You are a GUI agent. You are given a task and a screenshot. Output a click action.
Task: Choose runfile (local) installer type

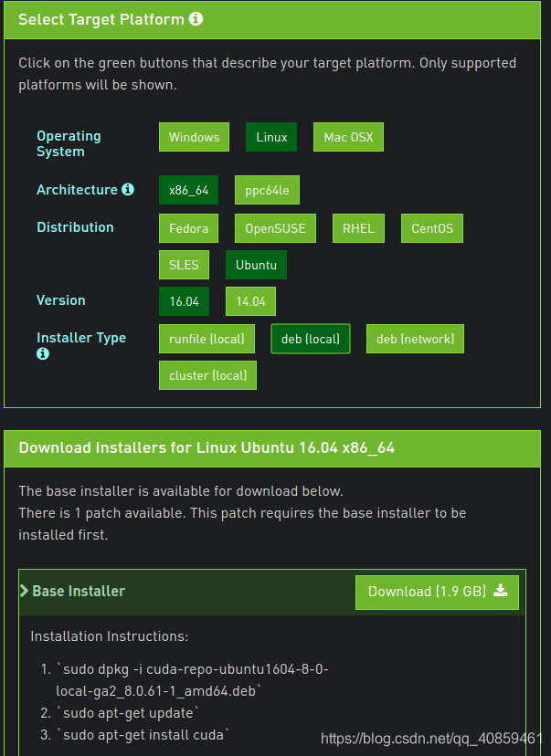pos(207,339)
